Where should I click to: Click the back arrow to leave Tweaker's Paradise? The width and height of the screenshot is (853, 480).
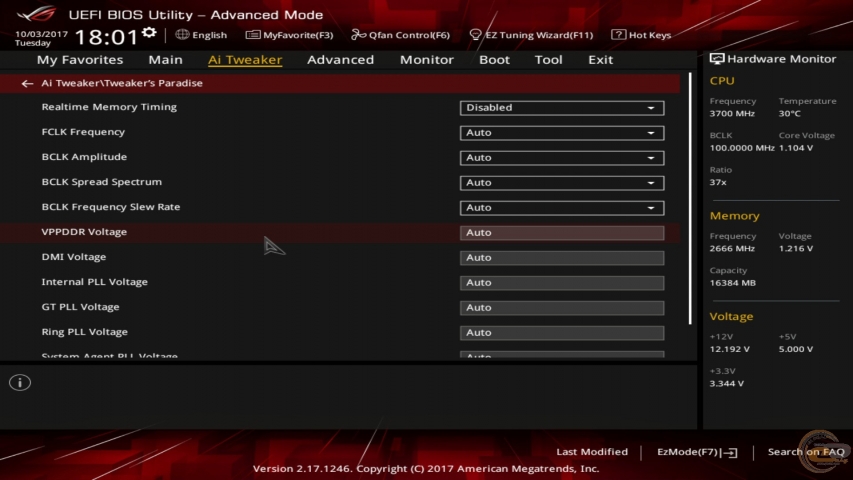[x=27, y=83]
